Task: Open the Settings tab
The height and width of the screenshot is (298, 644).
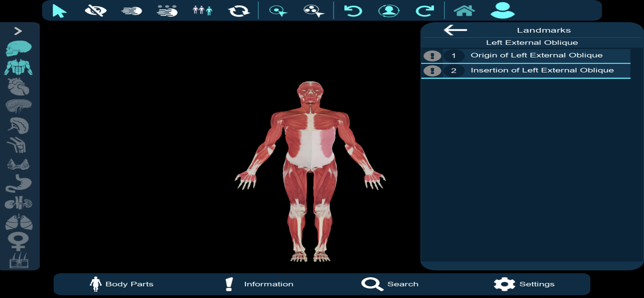Action: coord(524,284)
